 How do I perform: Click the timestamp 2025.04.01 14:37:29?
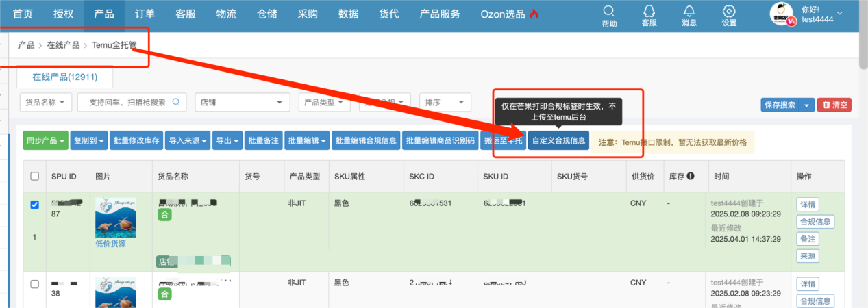point(747,240)
